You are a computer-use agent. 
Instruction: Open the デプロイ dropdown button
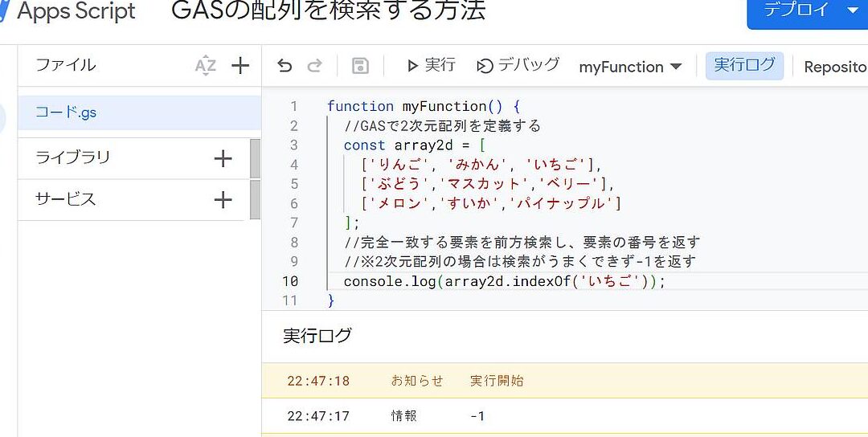point(808,10)
